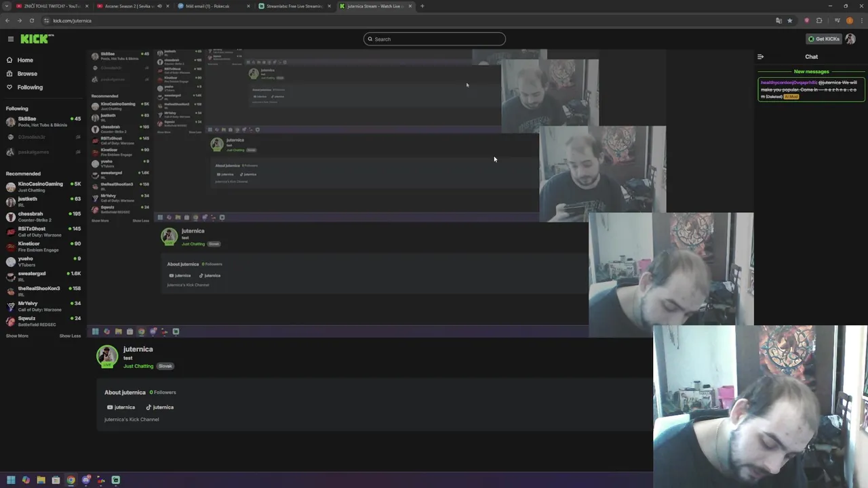Screen dimensions: 868x488
Task: Open a new browser tab
Action: [x=422, y=6]
